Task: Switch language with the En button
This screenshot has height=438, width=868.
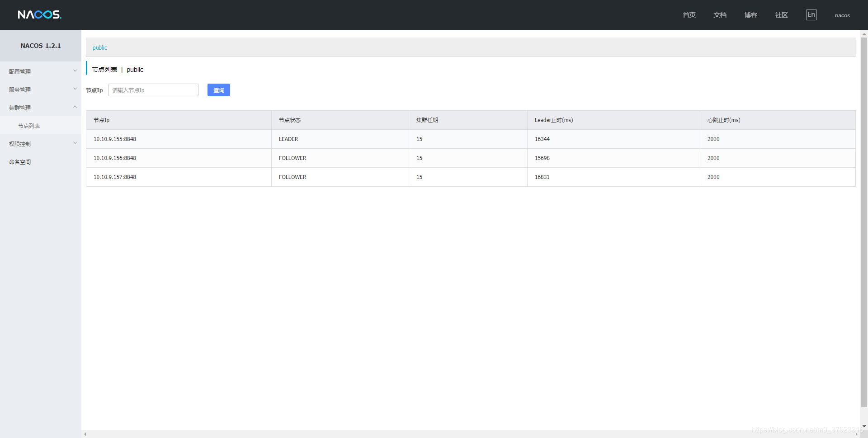Action: pyautogui.click(x=811, y=15)
